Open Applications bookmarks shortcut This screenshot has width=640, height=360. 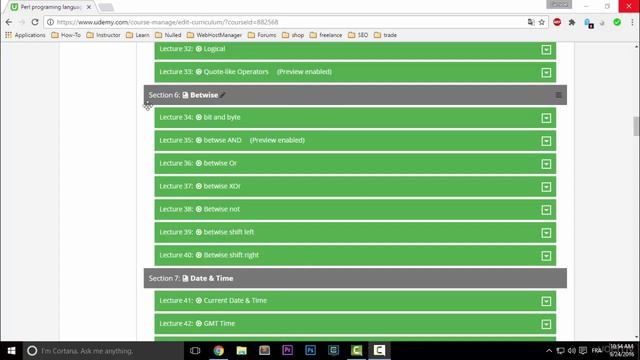click(x=25, y=35)
